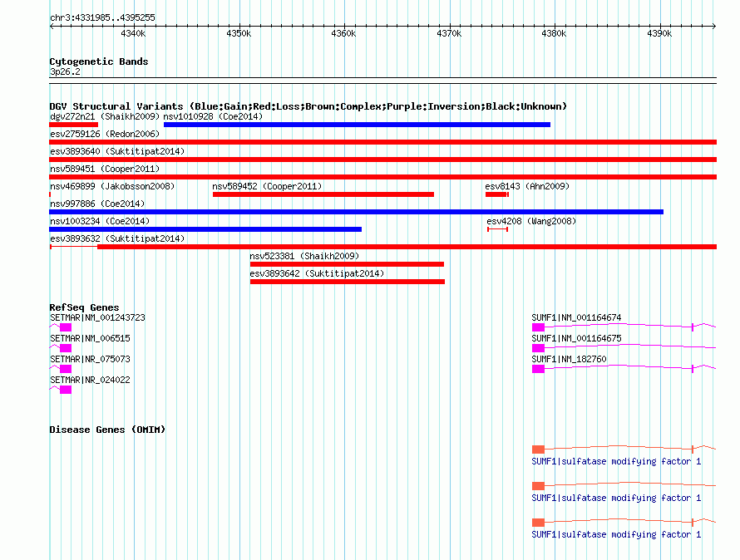Click the nsv469899 (Jakobsson2008) label
Image resolution: width=740 pixels, height=560 pixels.
click(x=112, y=186)
